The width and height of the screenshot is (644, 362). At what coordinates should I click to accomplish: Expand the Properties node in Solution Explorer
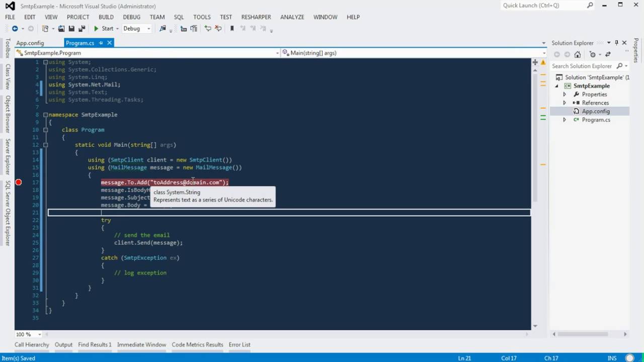(x=564, y=94)
